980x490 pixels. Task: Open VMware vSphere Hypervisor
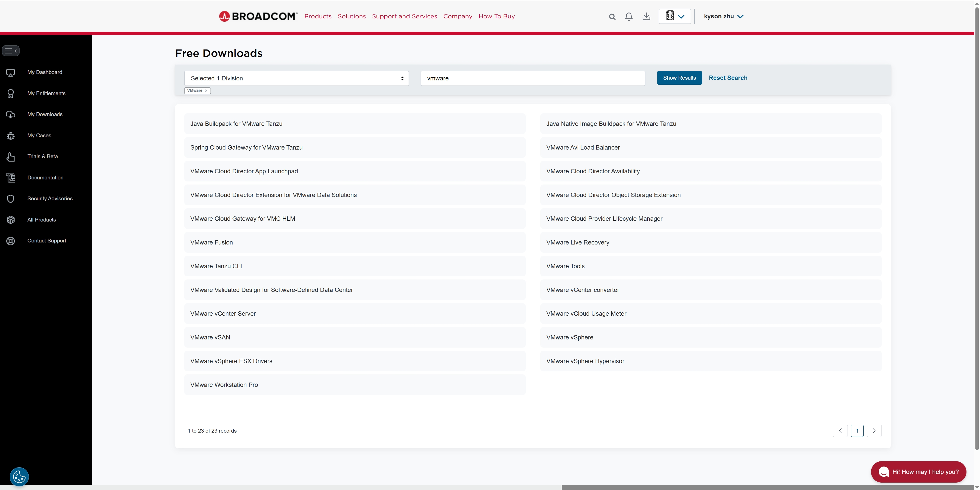[710, 361]
